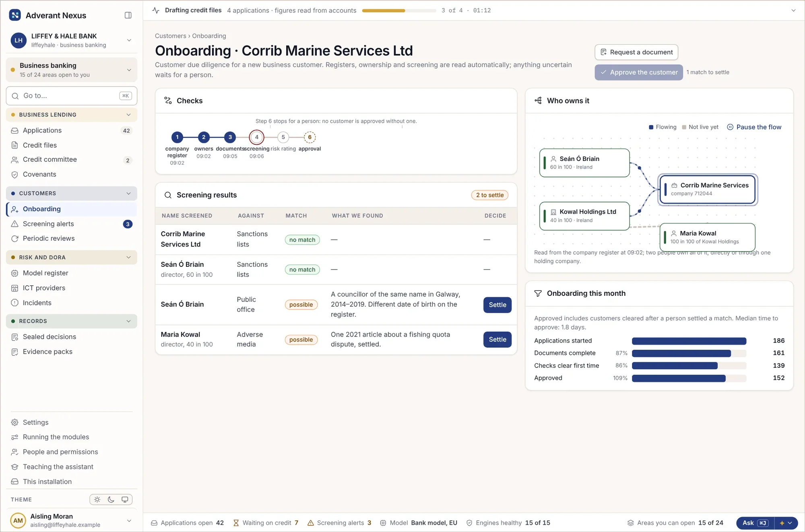Viewport: 805px width, 532px height.
Task: Open Settings
Action: (x=72, y=423)
